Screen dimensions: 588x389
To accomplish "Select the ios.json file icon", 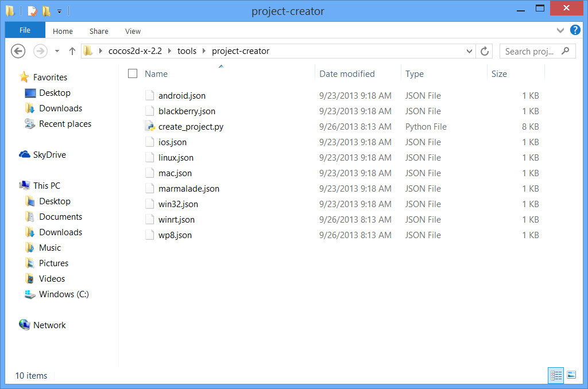I will [150, 142].
